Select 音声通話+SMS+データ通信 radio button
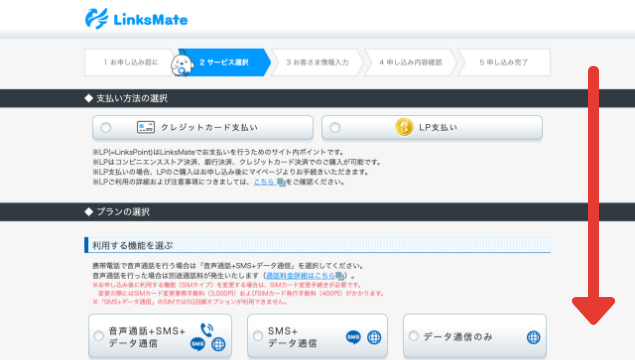The width and height of the screenshot is (635, 360). 98,336
